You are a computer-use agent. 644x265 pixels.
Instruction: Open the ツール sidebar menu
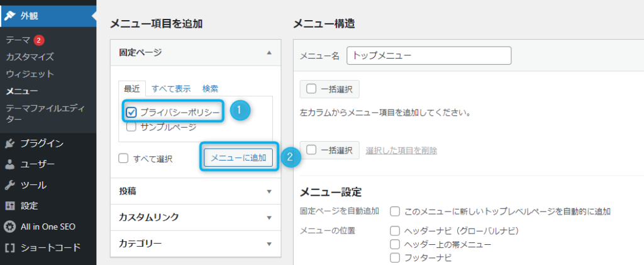coord(48,185)
